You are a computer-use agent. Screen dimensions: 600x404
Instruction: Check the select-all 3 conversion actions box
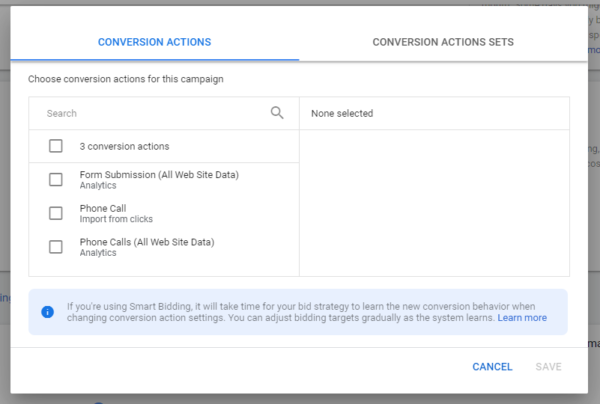[56, 146]
